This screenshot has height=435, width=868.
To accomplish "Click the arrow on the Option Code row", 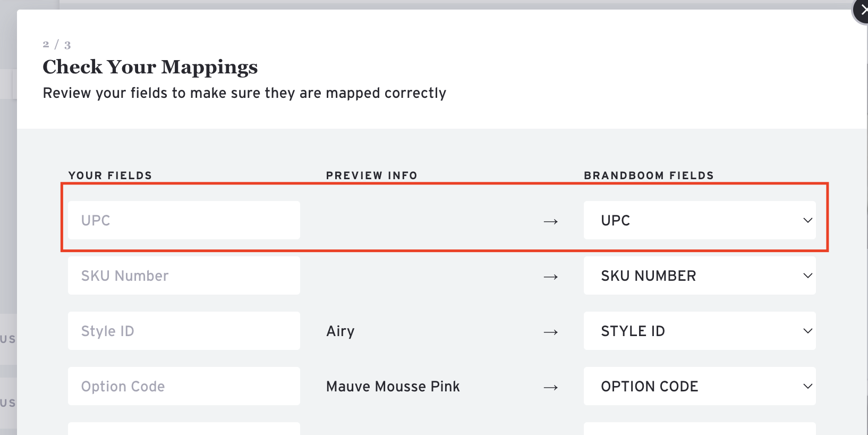I will pyautogui.click(x=551, y=387).
